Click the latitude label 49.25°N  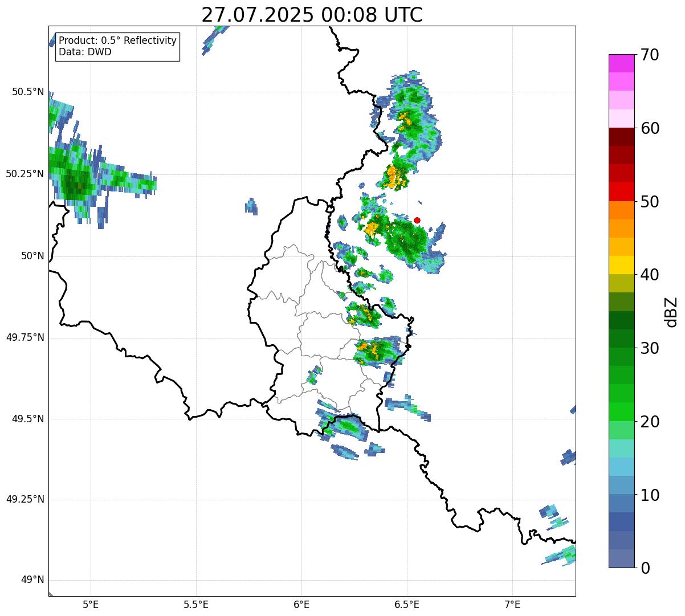pyautogui.click(x=25, y=499)
